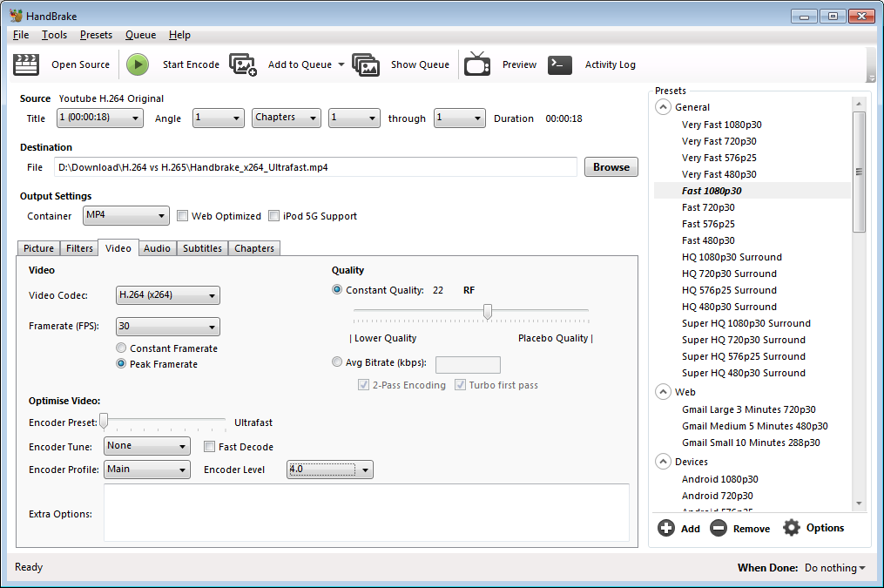Click the HandBrake app icon in title bar

pyautogui.click(x=16, y=16)
